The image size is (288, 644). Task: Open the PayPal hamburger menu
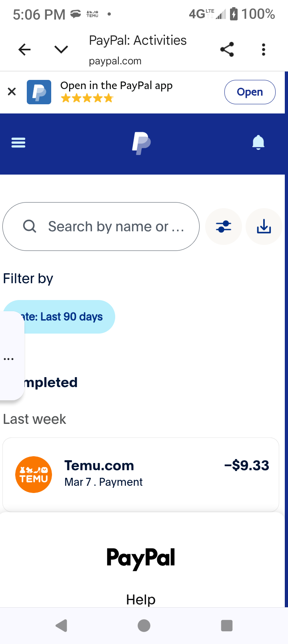click(18, 143)
